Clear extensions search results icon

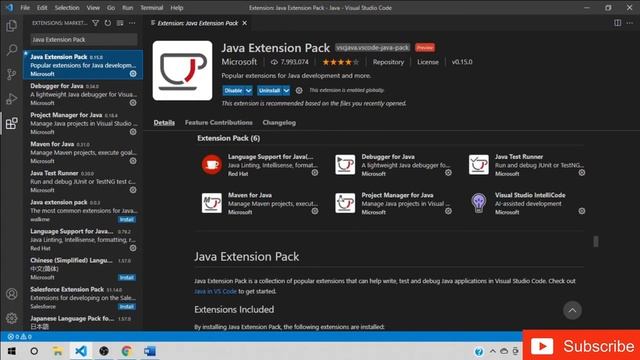(x=120, y=23)
